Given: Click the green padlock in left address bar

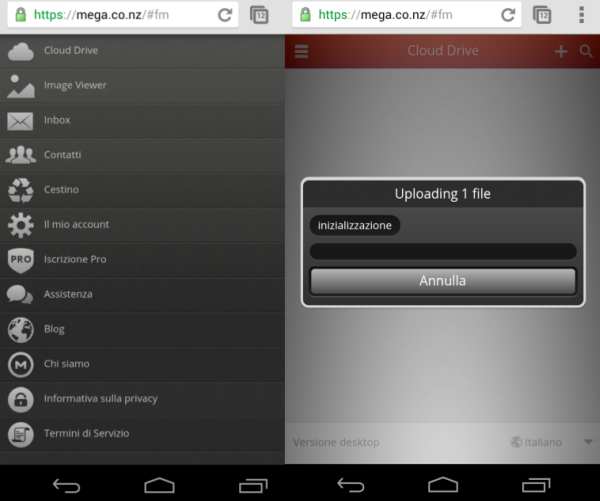Looking at the screenshot, I should [x=21, y=15].
